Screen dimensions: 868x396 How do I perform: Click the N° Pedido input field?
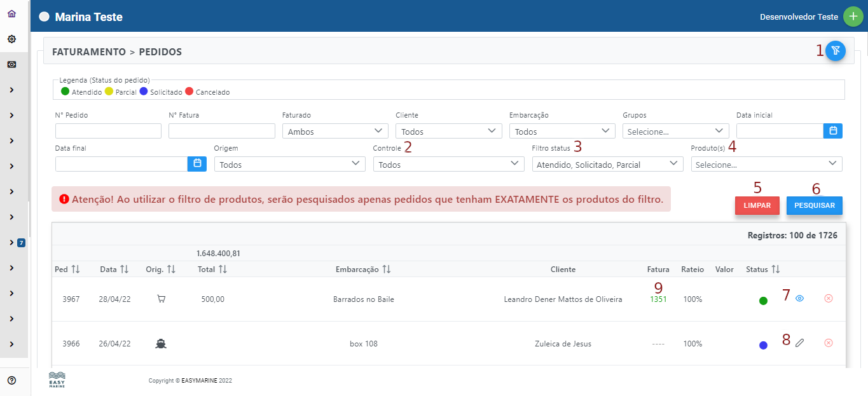click(108, 131)
